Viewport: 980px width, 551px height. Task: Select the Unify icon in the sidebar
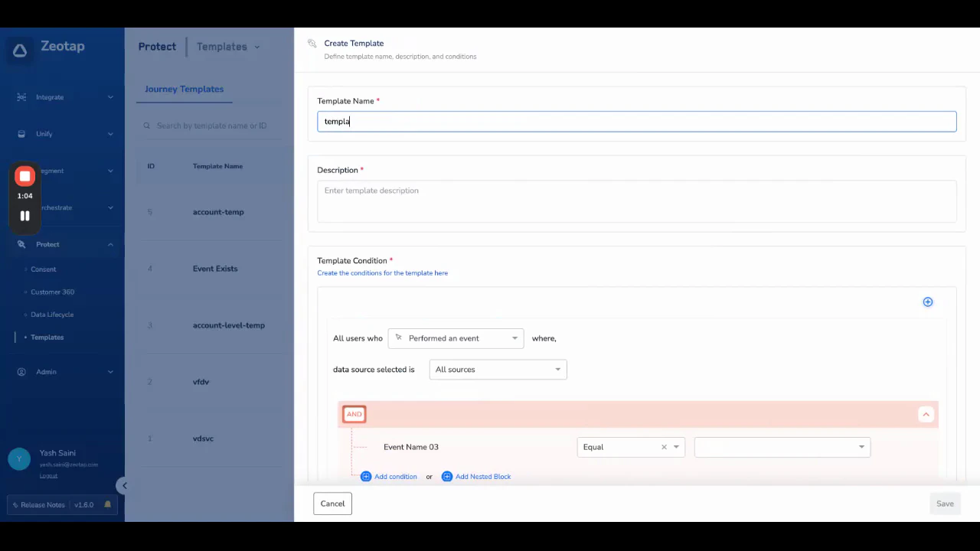click(21, 134)
